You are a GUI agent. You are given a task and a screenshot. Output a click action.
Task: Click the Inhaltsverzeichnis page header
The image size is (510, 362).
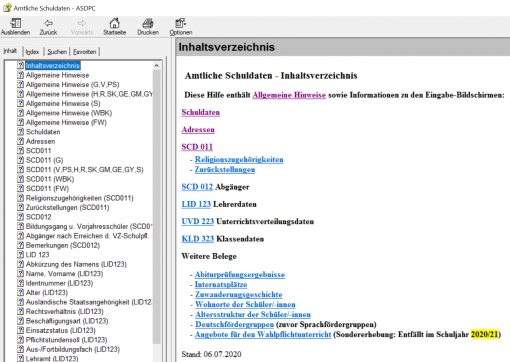[x=226, y=47]
